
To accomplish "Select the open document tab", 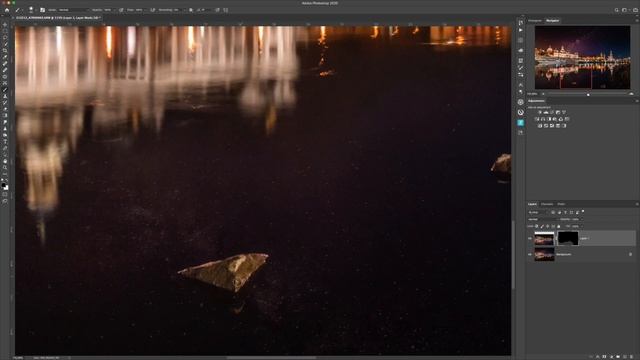I will click(58, 18).
